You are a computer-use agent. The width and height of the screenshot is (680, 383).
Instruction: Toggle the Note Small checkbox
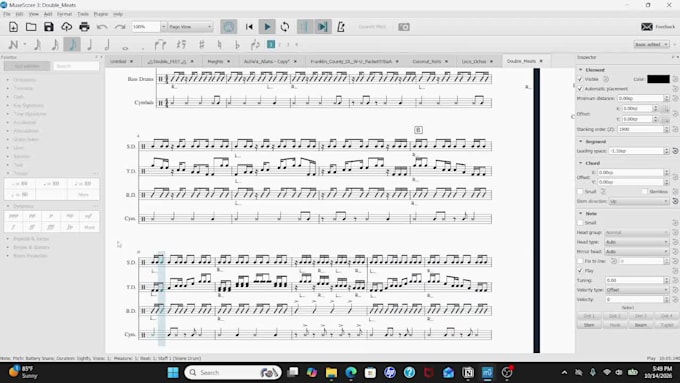pyautogui.click(x=580, y=223)
